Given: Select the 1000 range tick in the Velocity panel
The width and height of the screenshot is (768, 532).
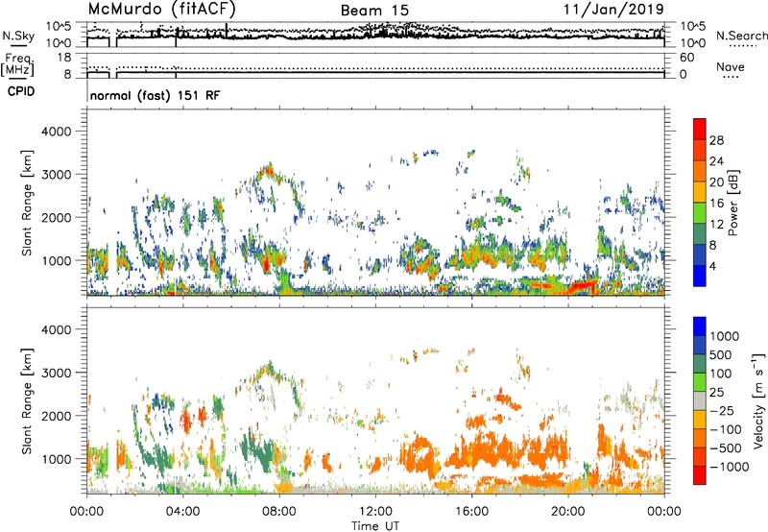Looking at the screenshot, I should click(57, 459).
